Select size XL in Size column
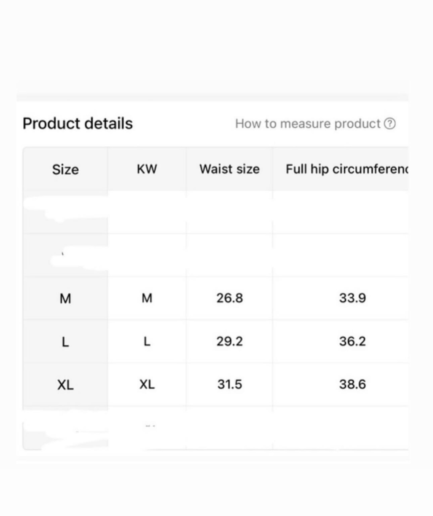 click(x=65, y=385)
